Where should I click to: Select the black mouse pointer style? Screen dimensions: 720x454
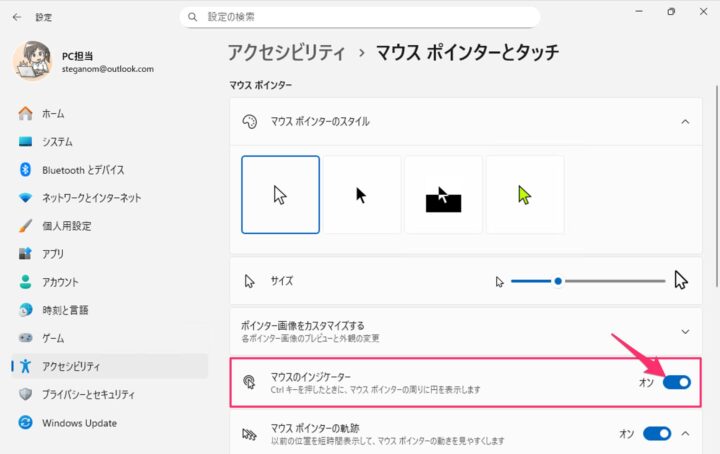click(362, 194)
